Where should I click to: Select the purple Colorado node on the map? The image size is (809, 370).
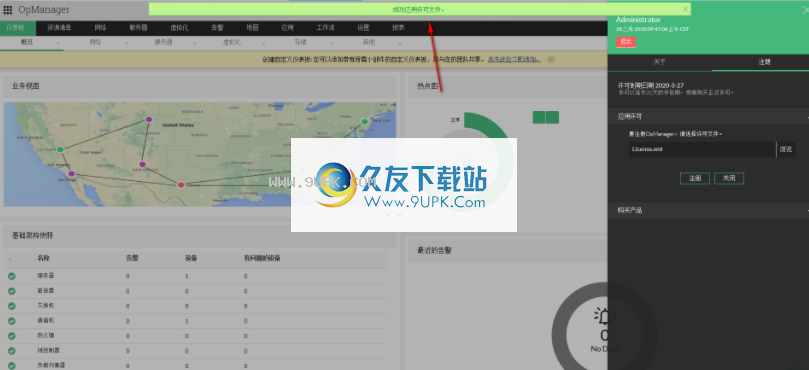[149, 120]
